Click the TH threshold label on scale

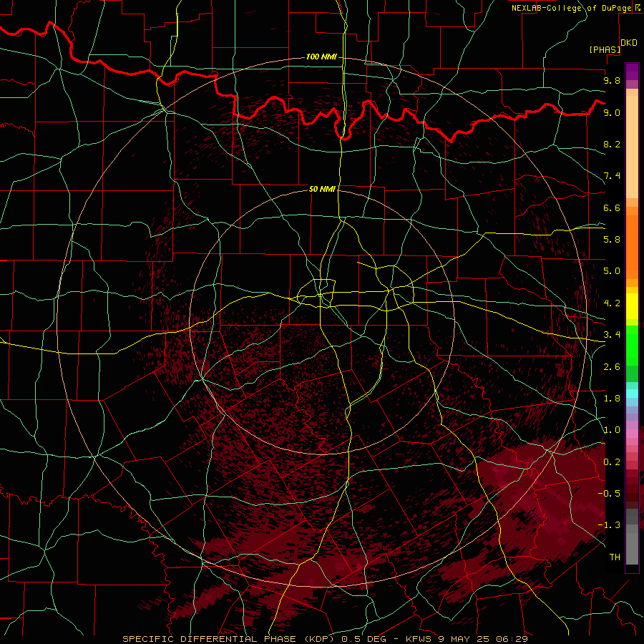(x=615, y=557)
